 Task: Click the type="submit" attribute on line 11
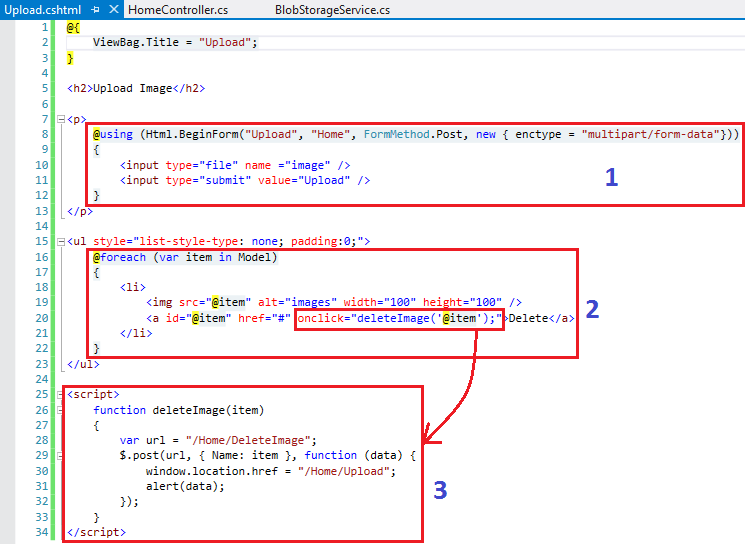(x=208, y=181)
